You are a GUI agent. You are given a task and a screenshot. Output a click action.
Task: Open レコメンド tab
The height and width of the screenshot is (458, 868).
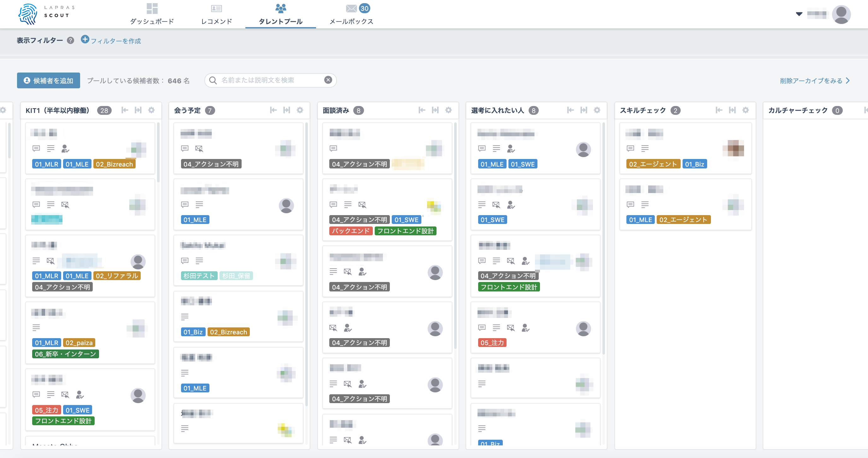[x=216, y=14]
